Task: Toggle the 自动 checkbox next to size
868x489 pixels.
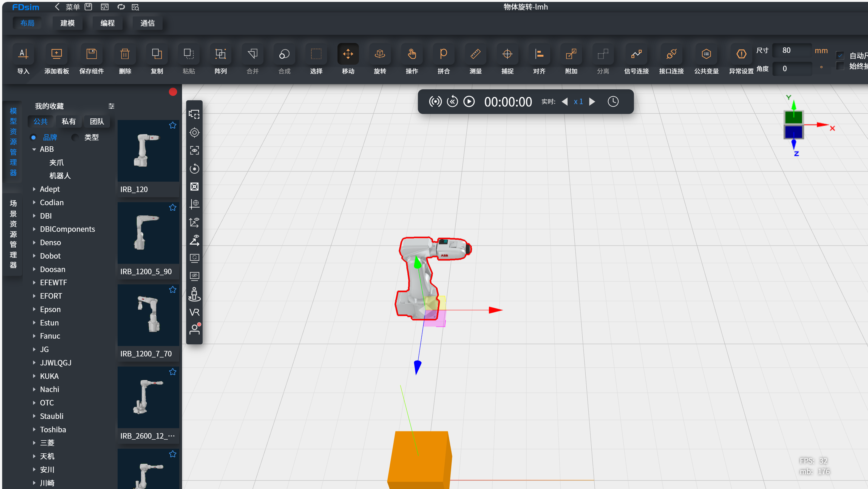Action: click(x=840, y=56)
